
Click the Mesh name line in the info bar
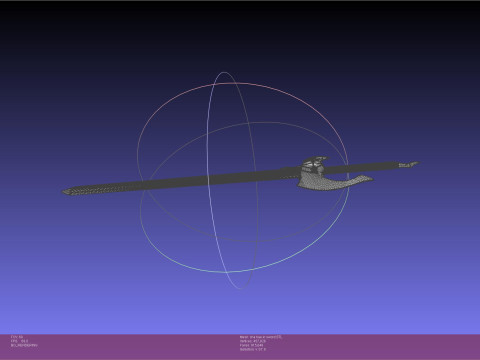[x=261, y=337]
